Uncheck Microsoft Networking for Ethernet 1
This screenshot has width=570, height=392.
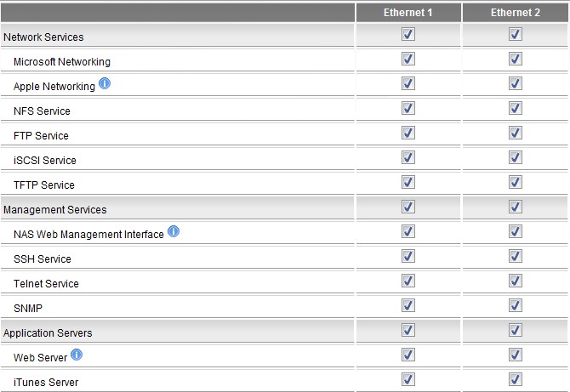408,59
